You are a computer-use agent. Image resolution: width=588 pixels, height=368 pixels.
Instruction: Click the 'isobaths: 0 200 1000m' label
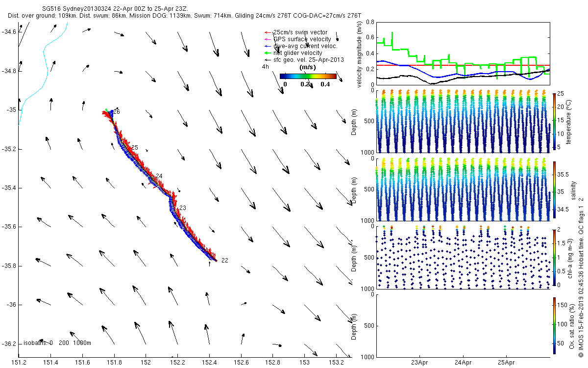tap(58, 343)
